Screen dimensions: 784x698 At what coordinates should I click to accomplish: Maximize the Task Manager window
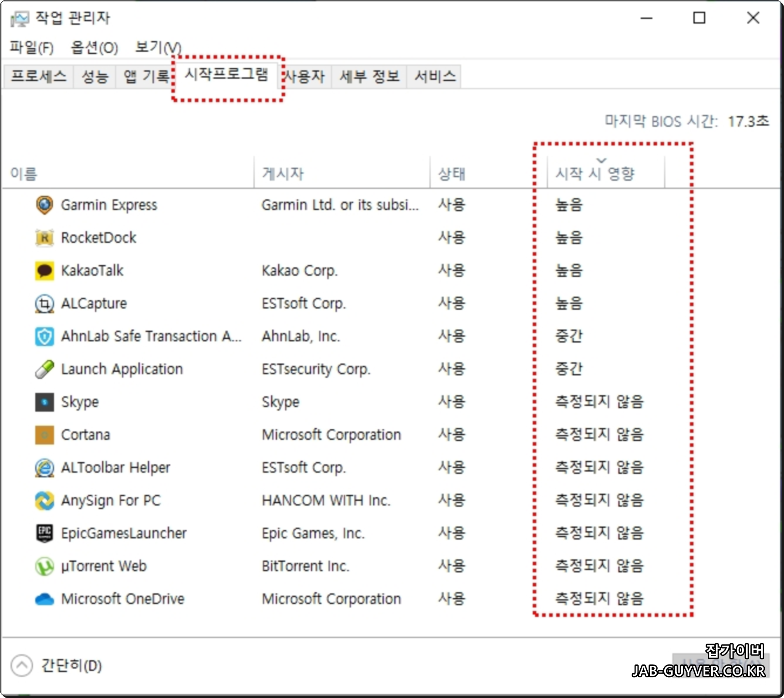pyautogui.click(x=700, y=18)
